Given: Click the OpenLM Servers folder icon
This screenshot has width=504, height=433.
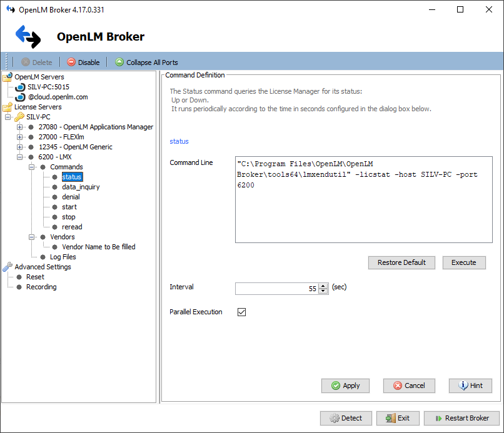Looking at the screenshot, I should point(6,77).
